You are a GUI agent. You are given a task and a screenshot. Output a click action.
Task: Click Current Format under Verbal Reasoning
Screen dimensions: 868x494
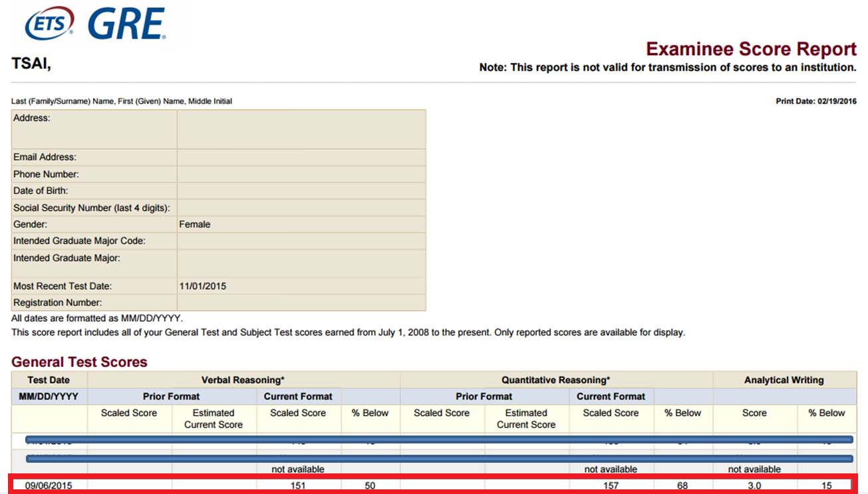click(298, 397)
